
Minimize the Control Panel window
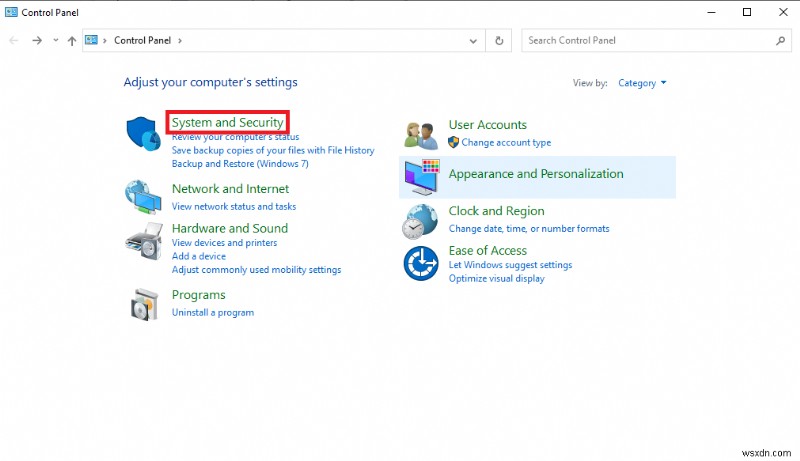(711, 12)
